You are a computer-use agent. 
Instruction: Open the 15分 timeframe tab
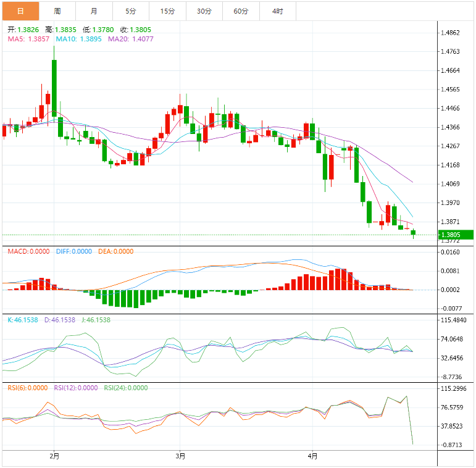(167, 11)
